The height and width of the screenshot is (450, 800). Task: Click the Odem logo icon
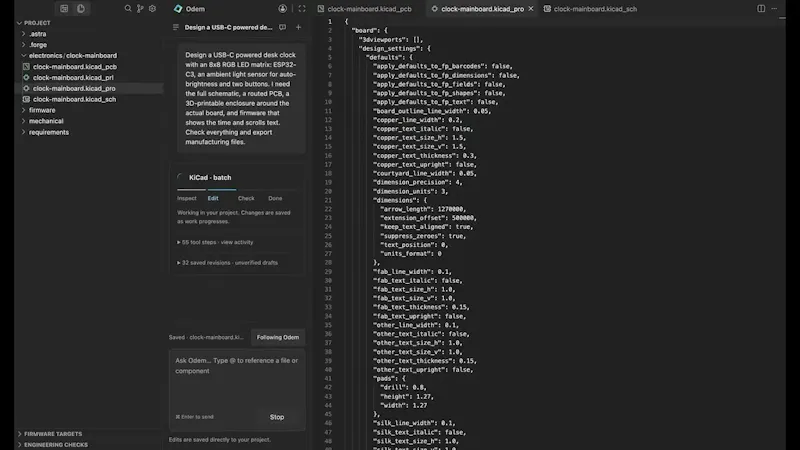(x=178, y=9)
